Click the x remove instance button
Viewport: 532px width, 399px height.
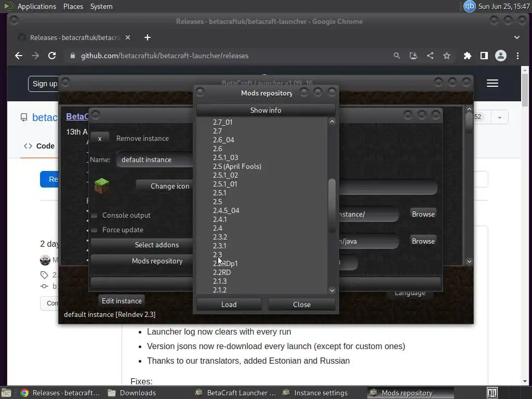pyautogui.click(x=100, y=138)
